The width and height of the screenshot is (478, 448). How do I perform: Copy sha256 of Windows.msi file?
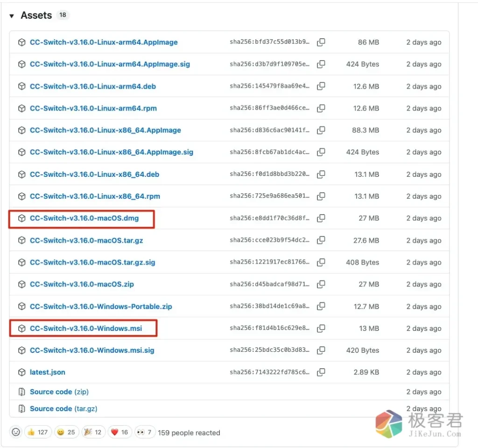pyautogui.click(x=321, y=328)
